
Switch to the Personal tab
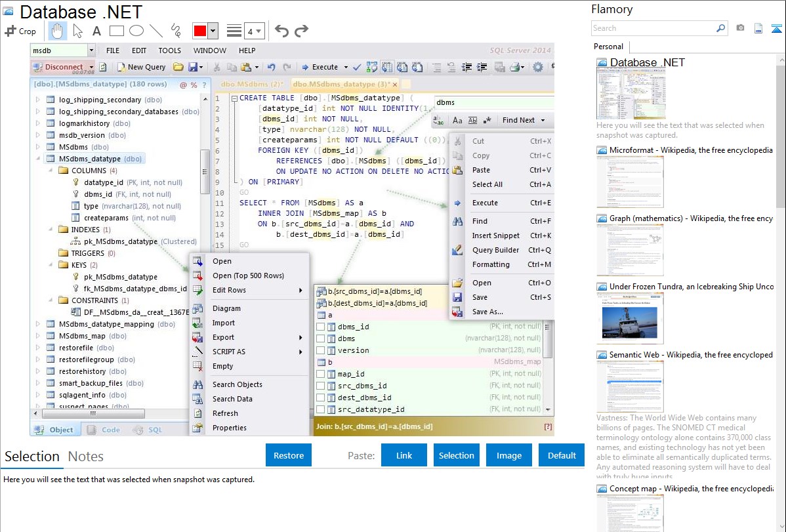pos(608,47)
